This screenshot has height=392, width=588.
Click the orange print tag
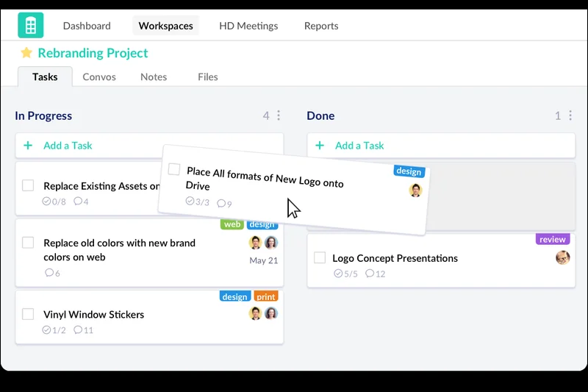pos(266,296)
